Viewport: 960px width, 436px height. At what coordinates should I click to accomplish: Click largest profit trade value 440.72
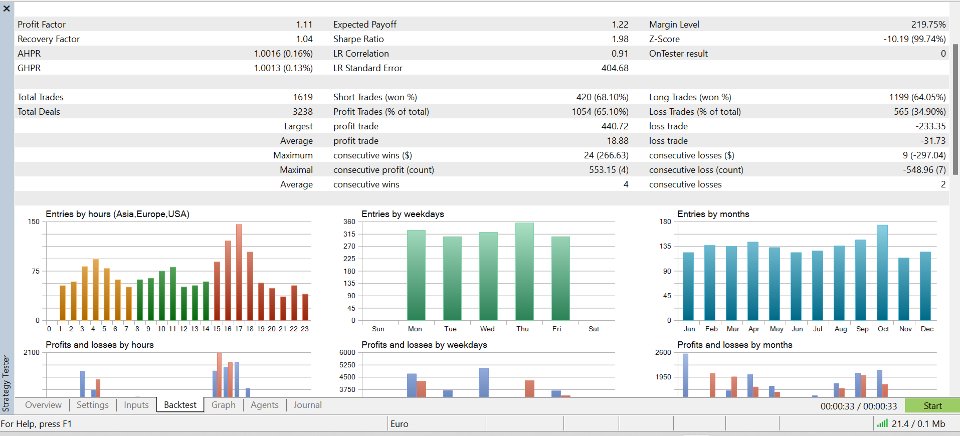pos(615,126)
